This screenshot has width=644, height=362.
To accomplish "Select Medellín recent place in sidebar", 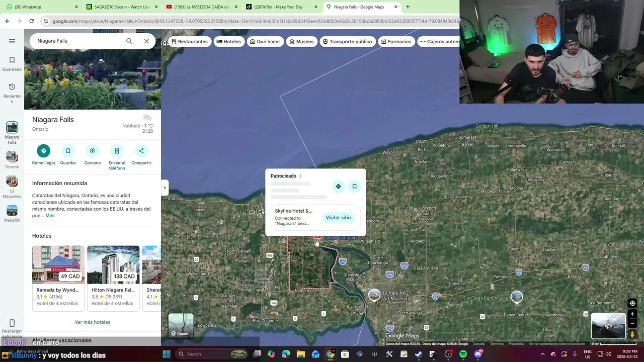I will click(12, 214).
